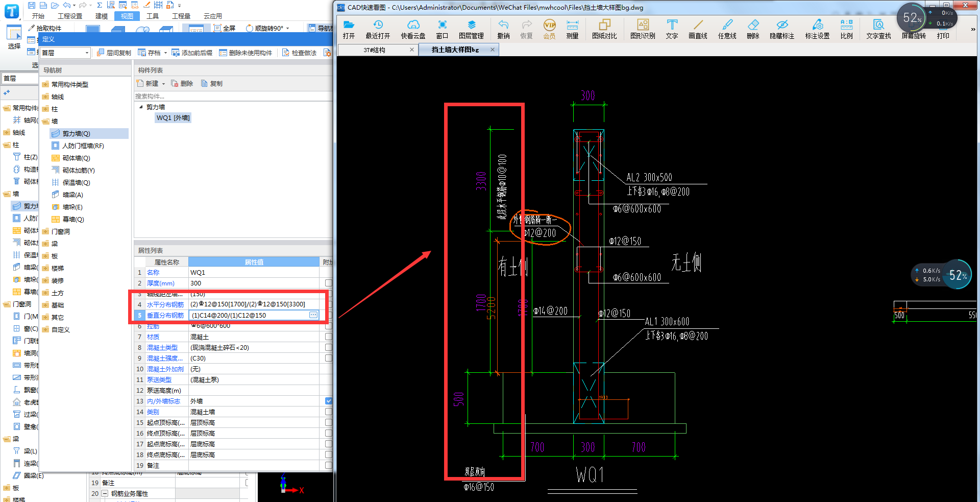Click the 检查做法 button

[300, 53]
